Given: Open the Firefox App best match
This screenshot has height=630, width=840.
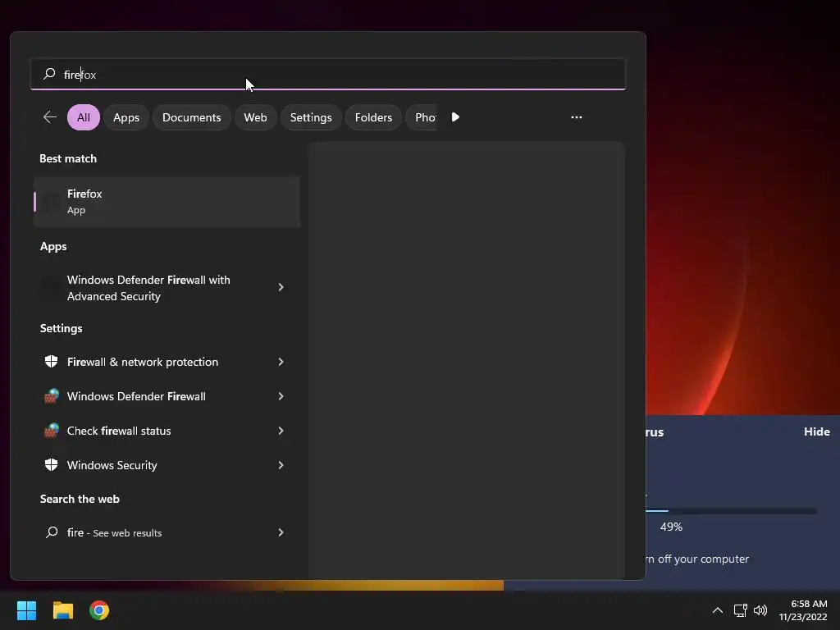Looking at the screenshot, I should point(167,202).
